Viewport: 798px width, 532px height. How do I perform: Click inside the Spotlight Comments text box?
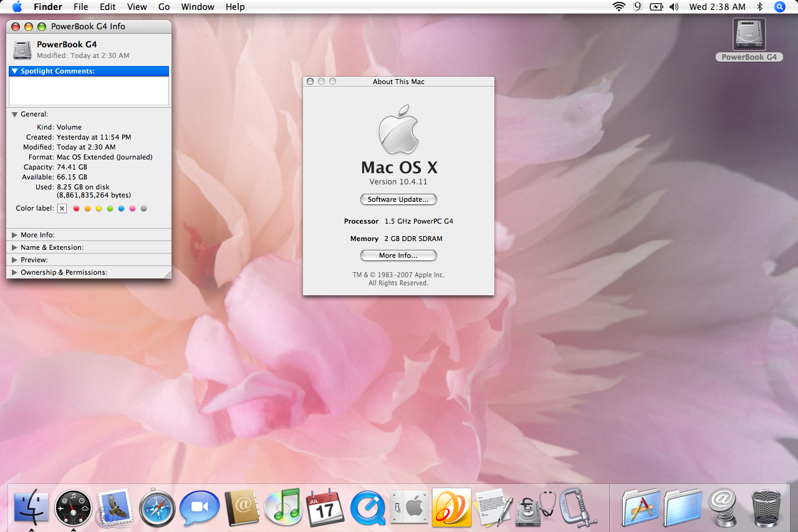(89, 91)
